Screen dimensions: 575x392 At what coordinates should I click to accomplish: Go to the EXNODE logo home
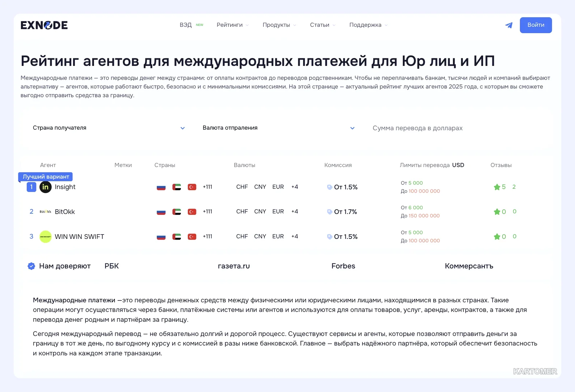(44, 25)
